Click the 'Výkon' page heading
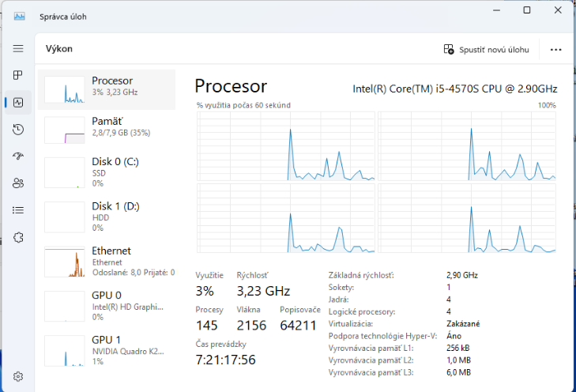 point(58,49)
